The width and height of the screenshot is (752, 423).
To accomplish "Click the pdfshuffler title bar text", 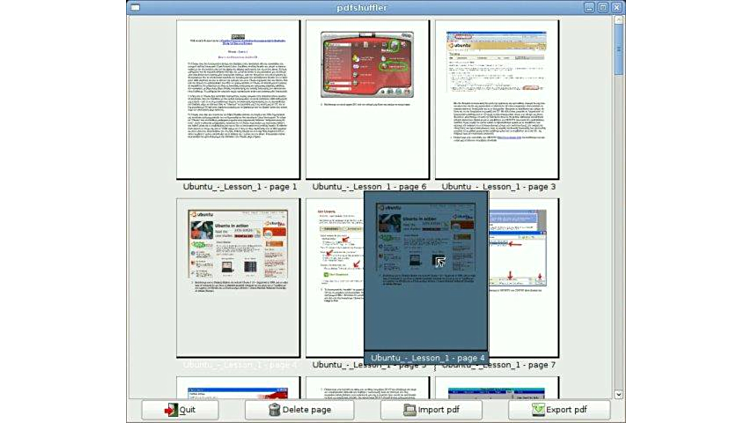I will click(x=375, y=7).
